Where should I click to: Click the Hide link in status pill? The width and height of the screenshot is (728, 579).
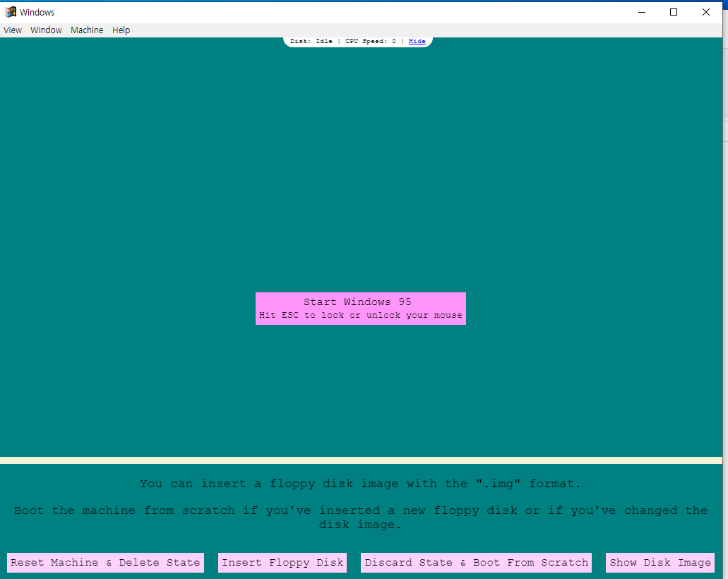tap(417, 42)
